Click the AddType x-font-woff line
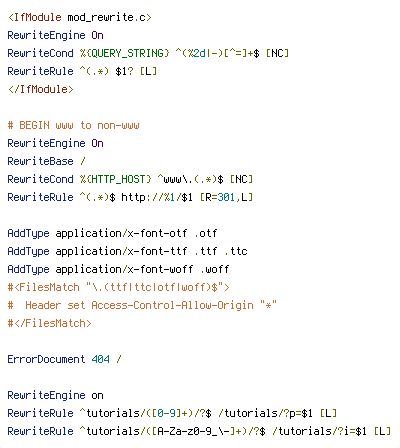Image resolution: width=400 pixels, height=448 pixels. [x=118, y=269]
